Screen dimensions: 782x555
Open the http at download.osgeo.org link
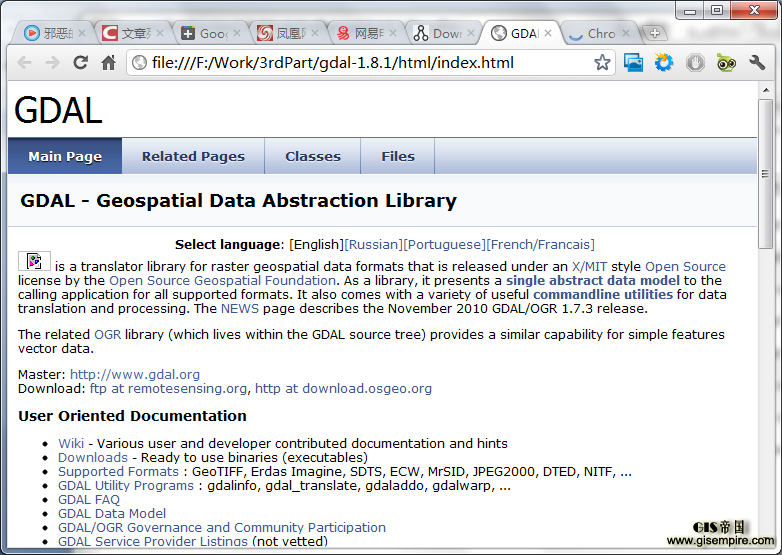(343, 388)
